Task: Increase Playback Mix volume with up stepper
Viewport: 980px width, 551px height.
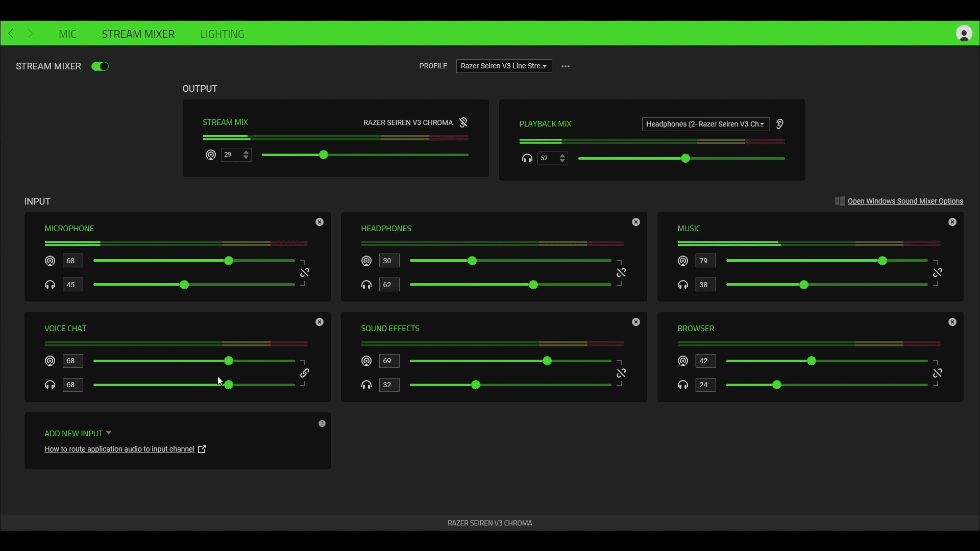Action: 562,155
